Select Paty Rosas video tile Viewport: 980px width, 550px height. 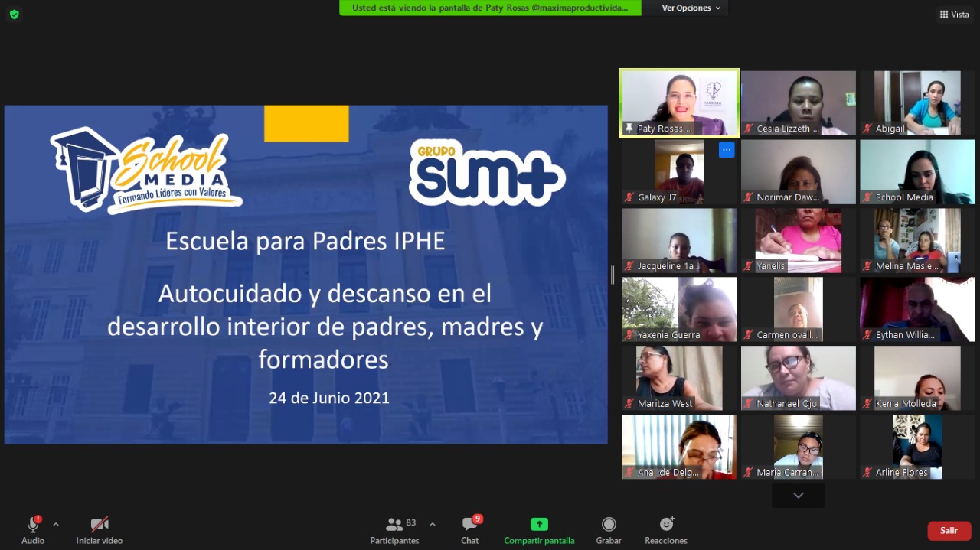[x=679, y=103]
